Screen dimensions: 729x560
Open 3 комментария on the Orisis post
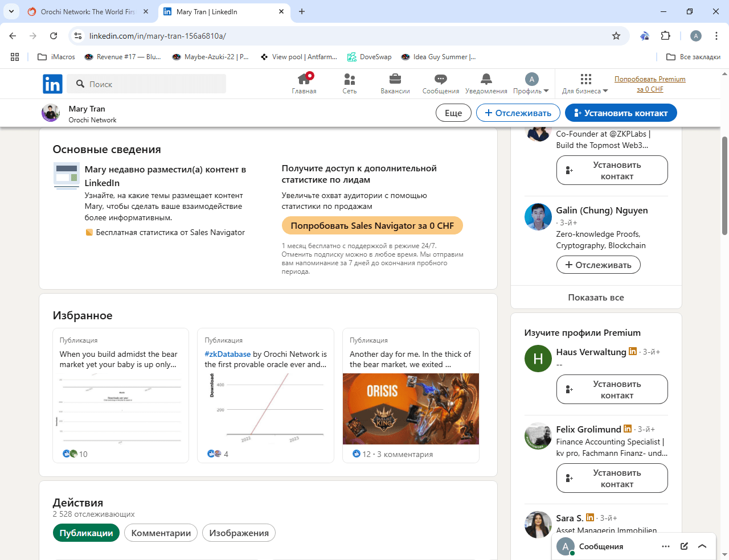405,454
